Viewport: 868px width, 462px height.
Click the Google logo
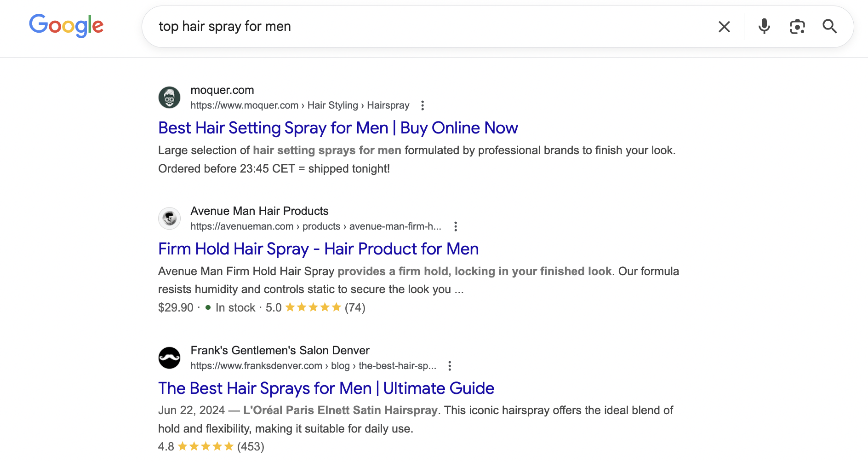(66, 25)
